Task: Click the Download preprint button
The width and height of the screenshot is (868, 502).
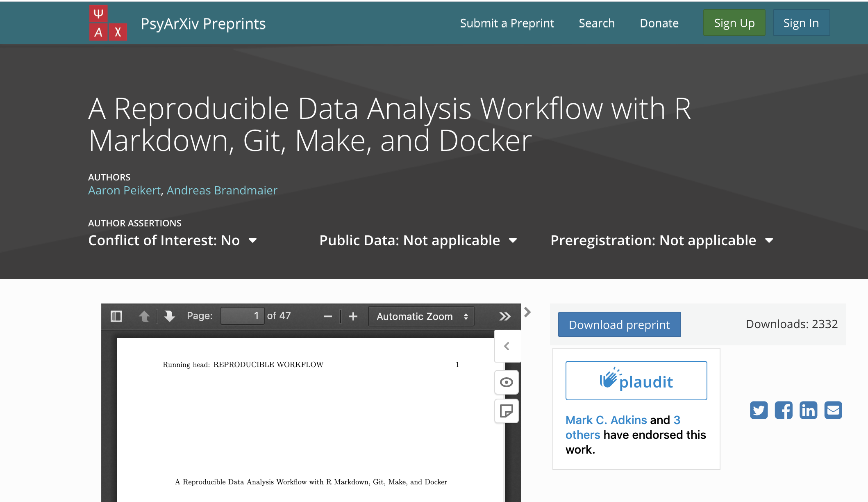Action: (619, 324)
